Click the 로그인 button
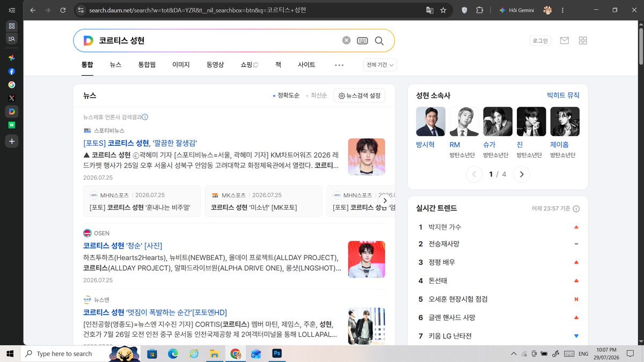The height and width of the screenshot is (362, 644). click(540, 41)
